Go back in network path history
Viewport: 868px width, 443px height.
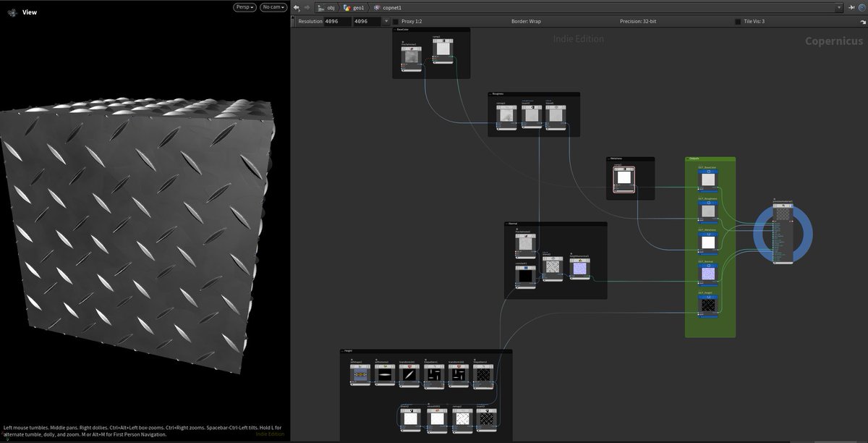click(x=297, y=7)
